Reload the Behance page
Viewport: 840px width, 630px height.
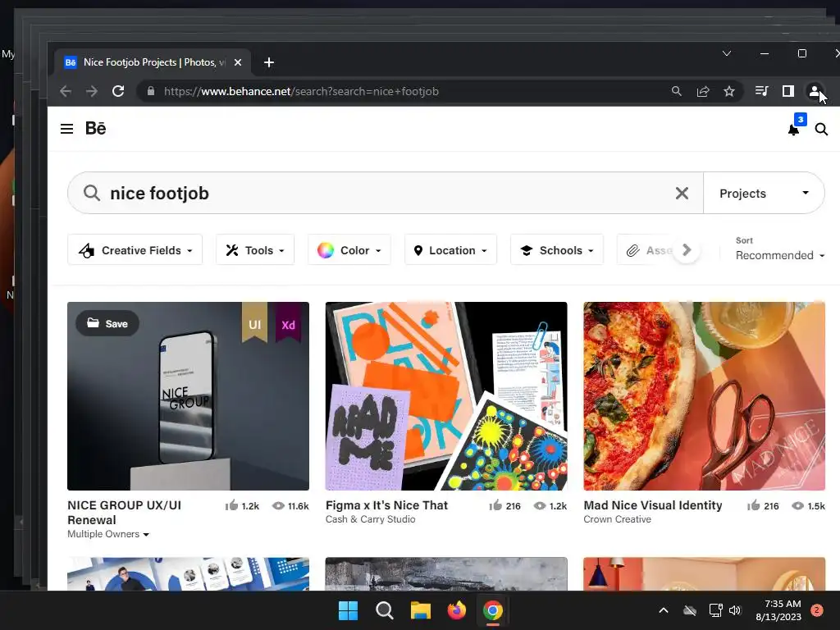pyautogui.click(x=118, y=91)
